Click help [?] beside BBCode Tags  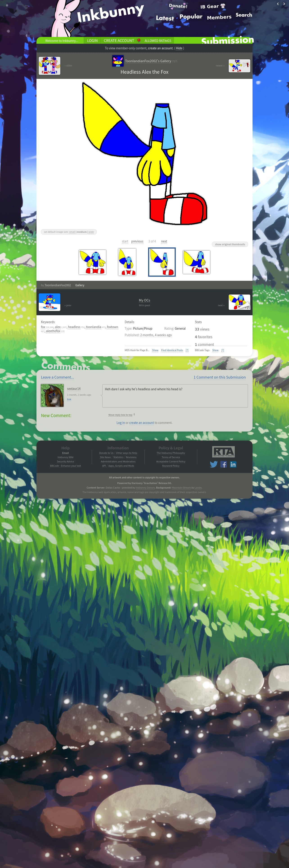[222, 350]
